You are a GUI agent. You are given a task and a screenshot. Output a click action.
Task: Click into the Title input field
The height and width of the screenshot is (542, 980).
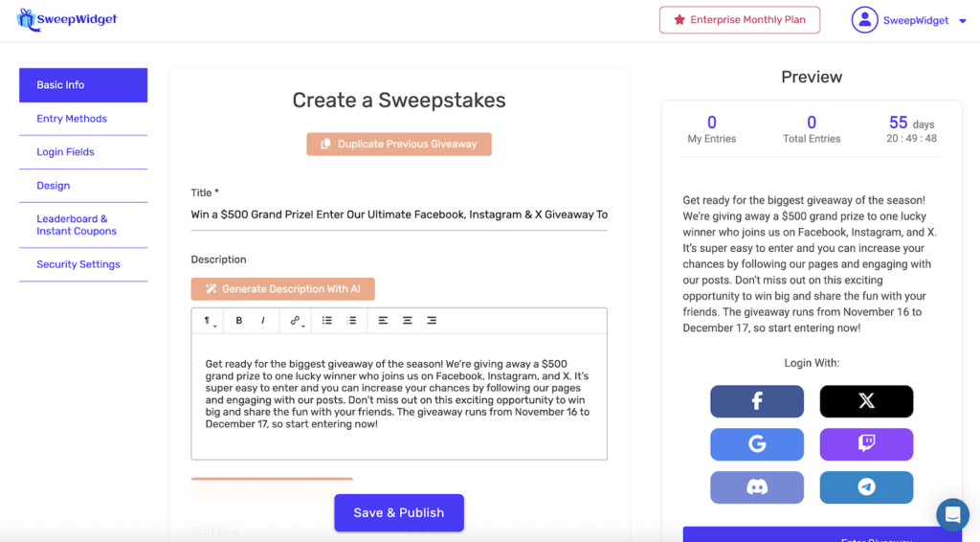pos(399,215)
